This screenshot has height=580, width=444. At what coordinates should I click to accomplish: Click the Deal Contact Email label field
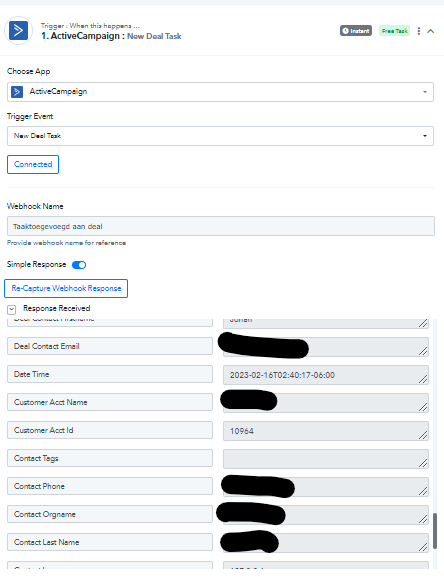tap(110, 346)
